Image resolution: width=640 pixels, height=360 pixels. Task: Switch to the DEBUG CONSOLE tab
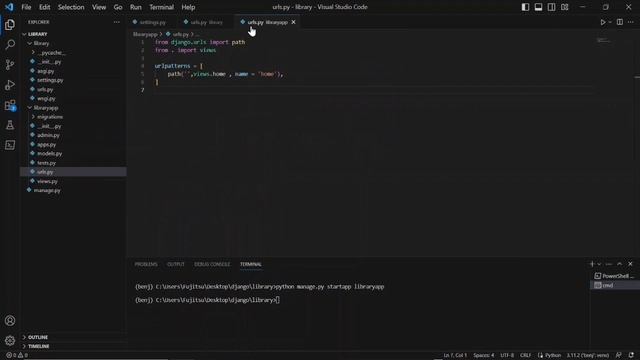click(212, 264)
